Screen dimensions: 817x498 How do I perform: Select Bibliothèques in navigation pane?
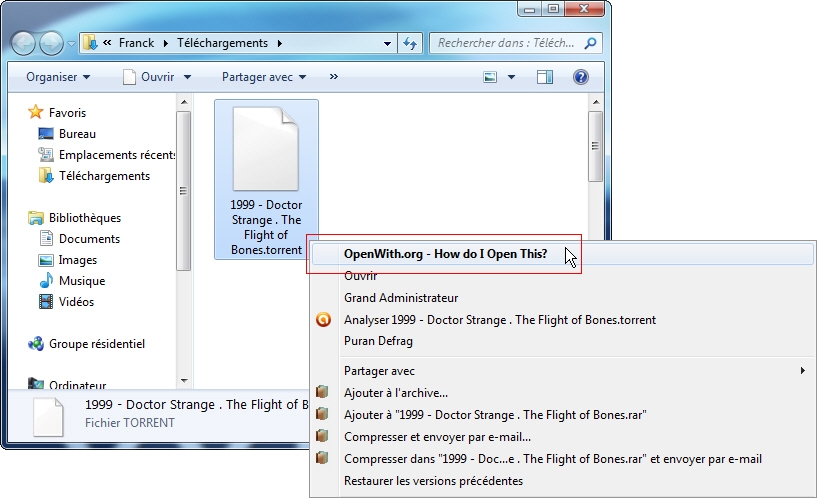[x=85, y=218]
